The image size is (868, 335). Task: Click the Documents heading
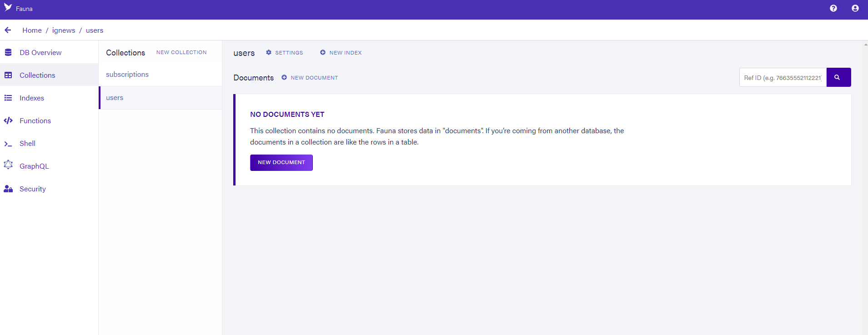point(253,78)
